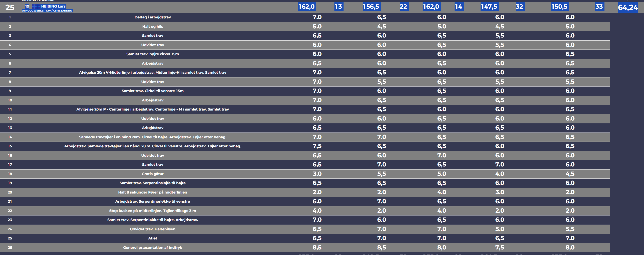Click 'Samlet trav' in row 17
The width and height of the screenshot is (644, 255).
(x=153, y=165)
